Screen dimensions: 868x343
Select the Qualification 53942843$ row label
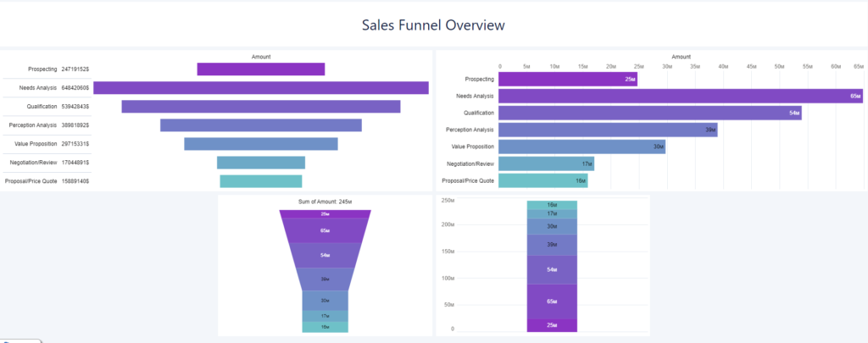point(47,107)
